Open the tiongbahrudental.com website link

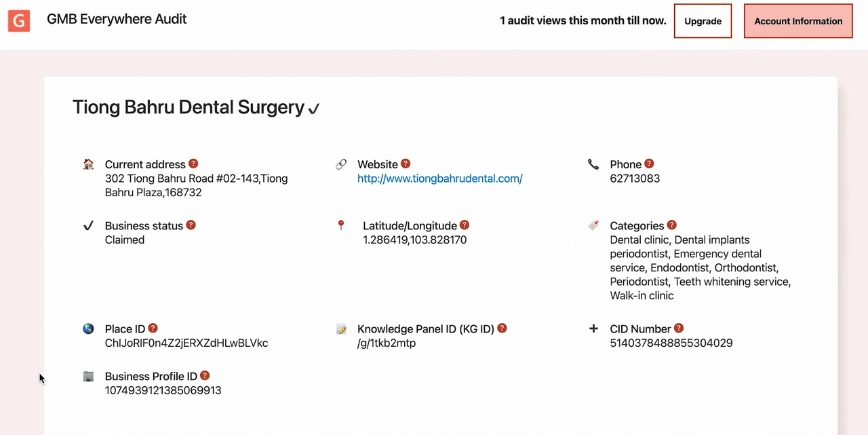pyautogui.click(x=440, y=178)
